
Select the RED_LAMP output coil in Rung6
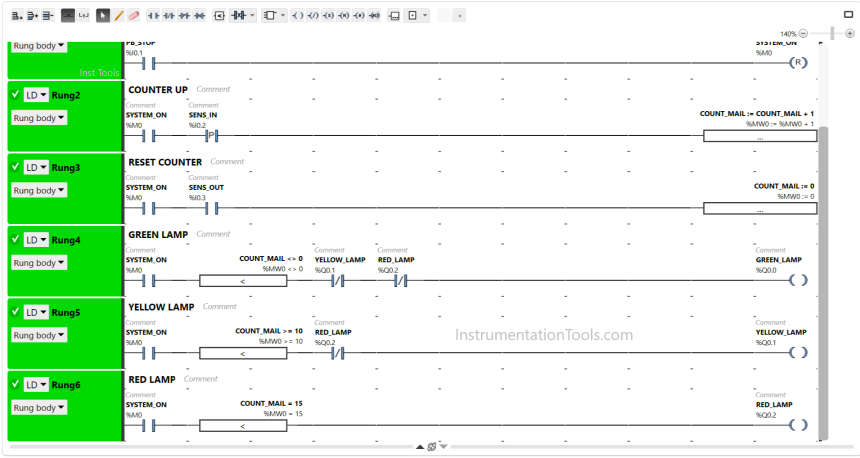click(798, 425)
